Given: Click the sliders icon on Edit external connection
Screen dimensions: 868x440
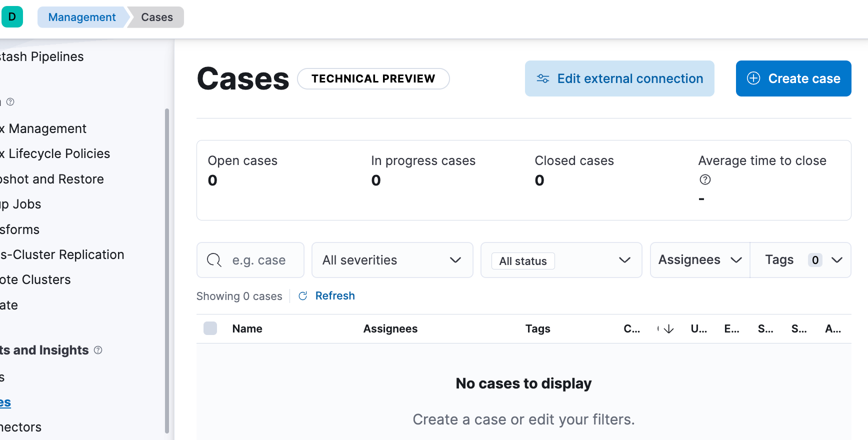Looking at the screenshot, I should coord(542,78).
